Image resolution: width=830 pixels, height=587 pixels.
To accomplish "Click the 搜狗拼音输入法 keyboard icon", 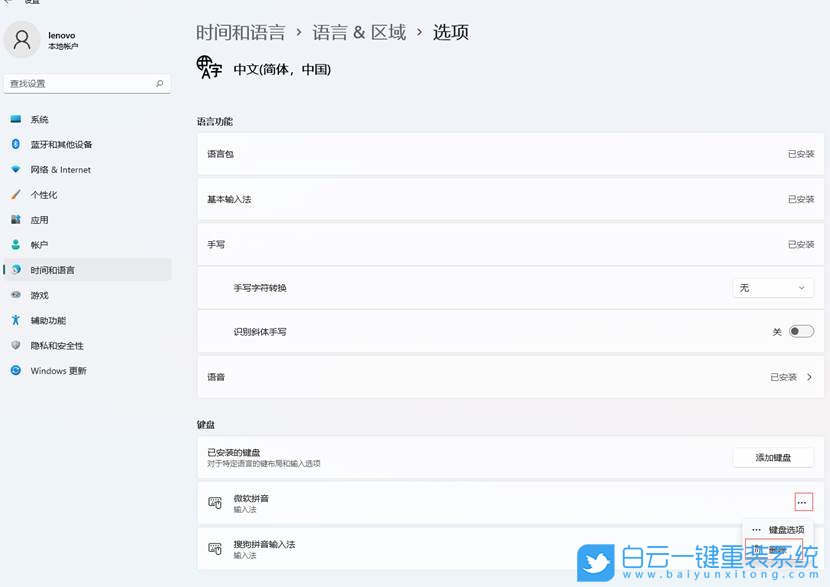I will [x=214, y=549].
